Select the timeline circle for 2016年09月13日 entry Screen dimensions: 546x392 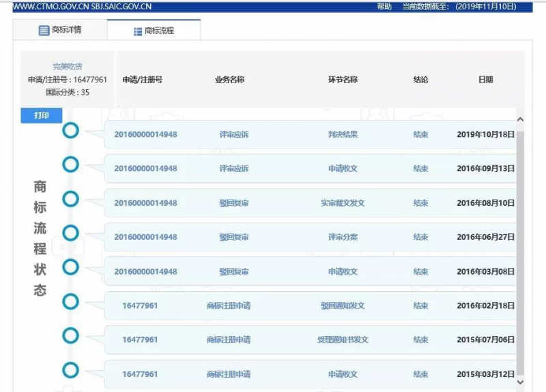click(x=70, y=164)
